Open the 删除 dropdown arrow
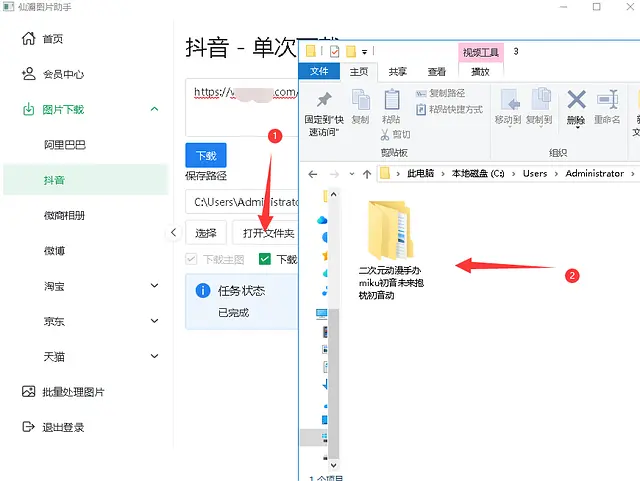 (x=578, y=127)
